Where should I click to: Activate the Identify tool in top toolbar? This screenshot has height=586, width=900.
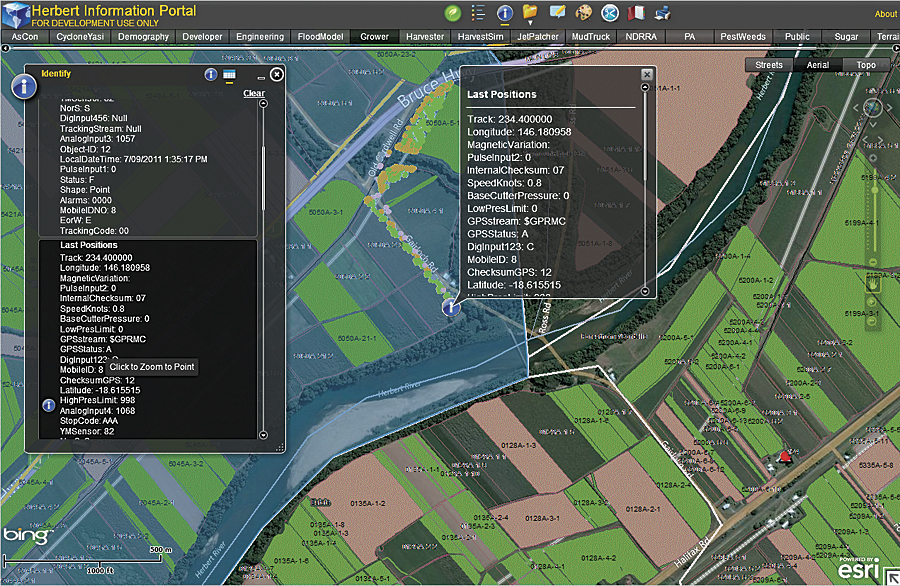pyautogui.click(x=505, y=13)
